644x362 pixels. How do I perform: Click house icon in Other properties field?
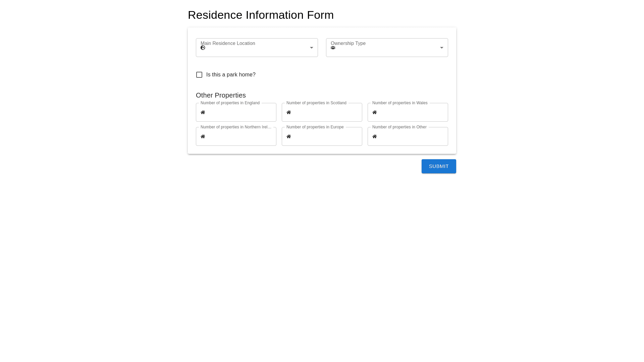375,136
